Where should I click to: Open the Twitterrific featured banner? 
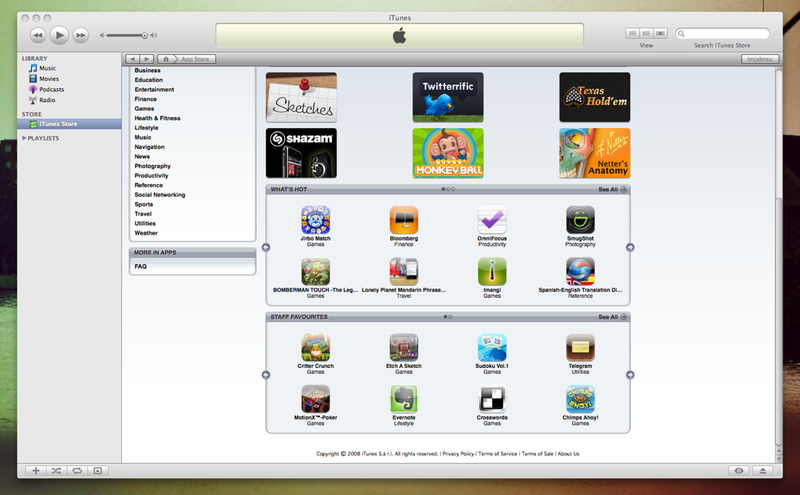pos(448,97)
